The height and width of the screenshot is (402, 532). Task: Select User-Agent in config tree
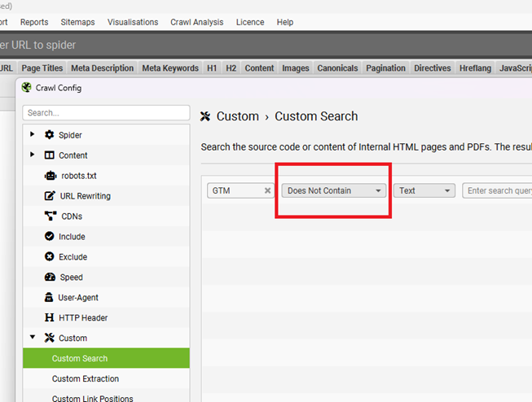pos(106,297)
